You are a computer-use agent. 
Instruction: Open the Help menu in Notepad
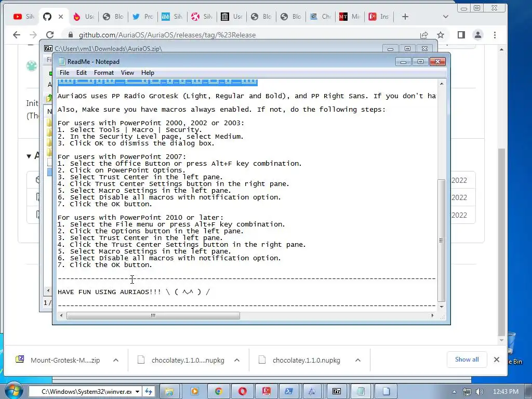point(148,73)
